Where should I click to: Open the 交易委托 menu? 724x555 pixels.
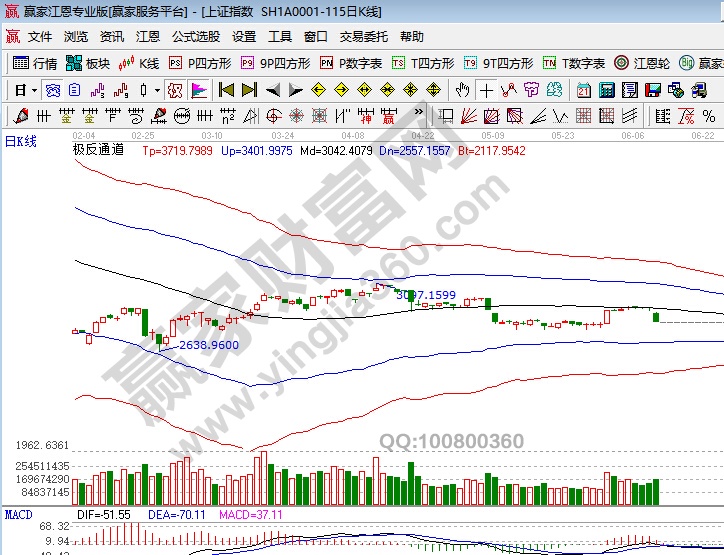(x=364, y=37)
